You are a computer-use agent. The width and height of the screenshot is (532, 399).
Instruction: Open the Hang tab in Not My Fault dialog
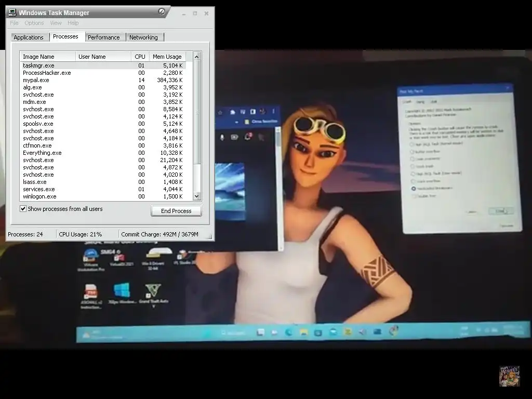420,101
